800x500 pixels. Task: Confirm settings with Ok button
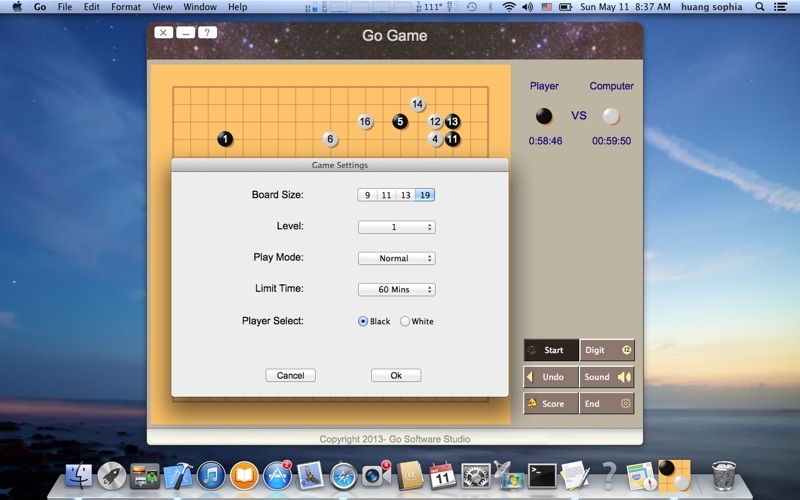[x=396, y=375]
